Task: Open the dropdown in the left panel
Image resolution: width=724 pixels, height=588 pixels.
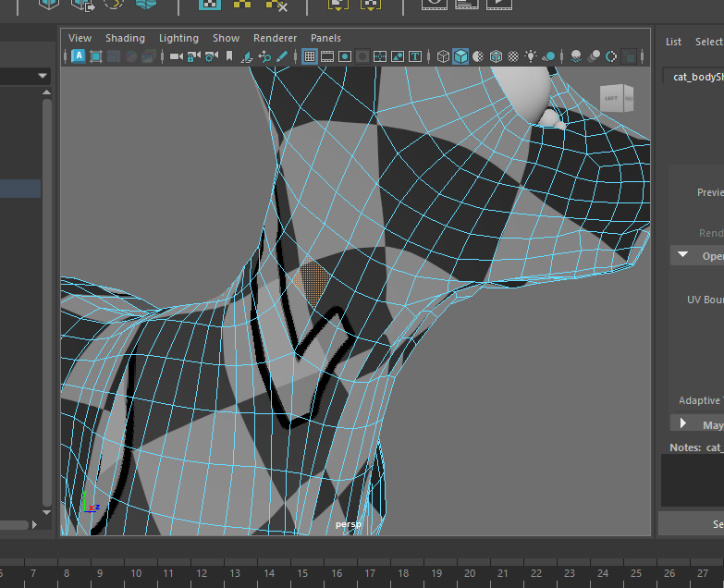Action: [x=43, y=75]
